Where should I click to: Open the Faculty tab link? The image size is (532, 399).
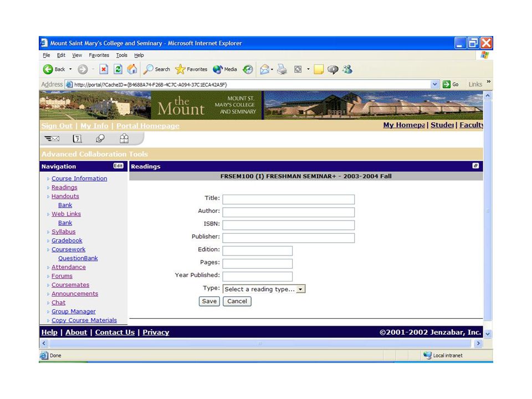(x=471, y=125)
